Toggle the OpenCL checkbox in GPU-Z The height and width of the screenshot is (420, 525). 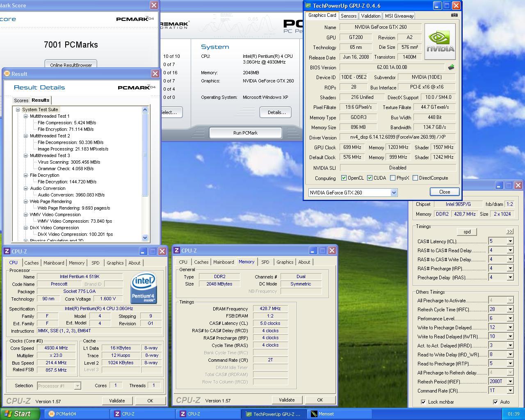344,178
